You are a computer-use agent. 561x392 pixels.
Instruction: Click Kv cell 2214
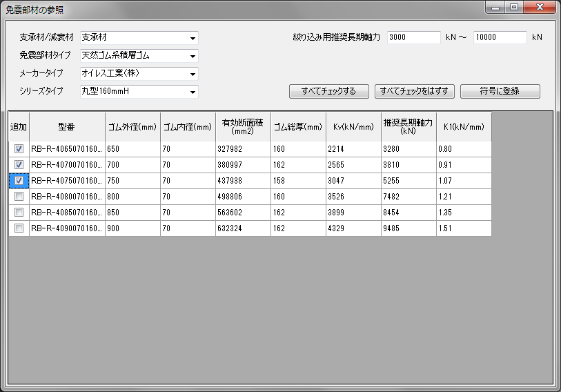point(353,149)
